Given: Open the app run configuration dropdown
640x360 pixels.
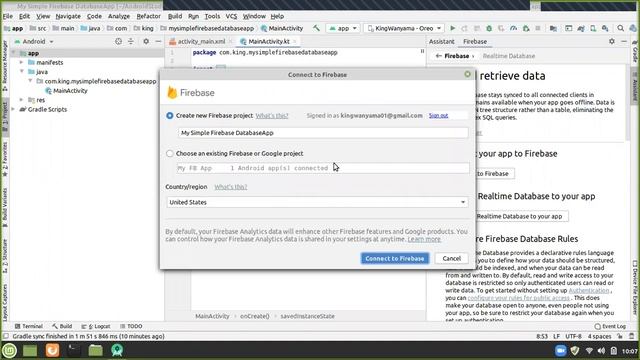Looking at the screenshot, I should pyautogui.click(x=343, y=28).
